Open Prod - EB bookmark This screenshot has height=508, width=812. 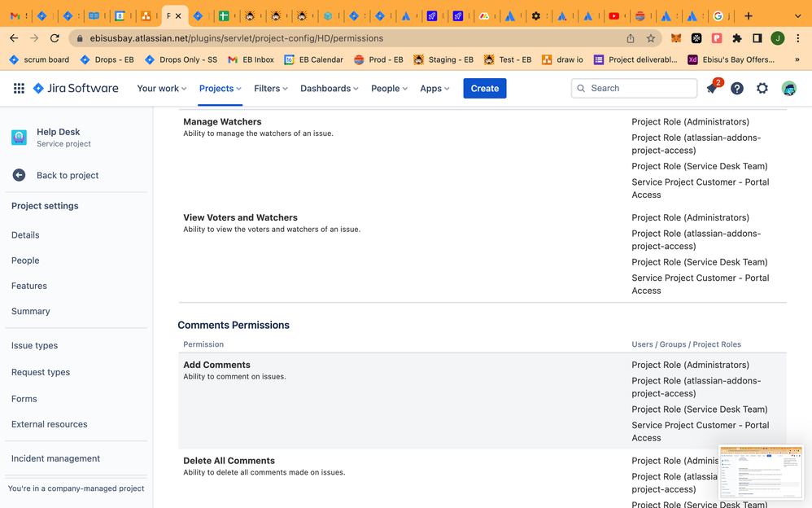click(378, 59)
